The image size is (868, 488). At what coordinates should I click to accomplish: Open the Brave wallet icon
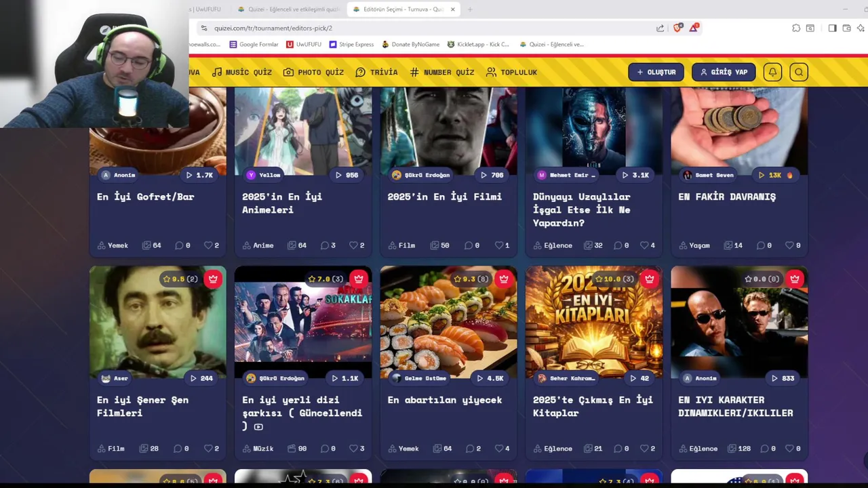(846, 28)
